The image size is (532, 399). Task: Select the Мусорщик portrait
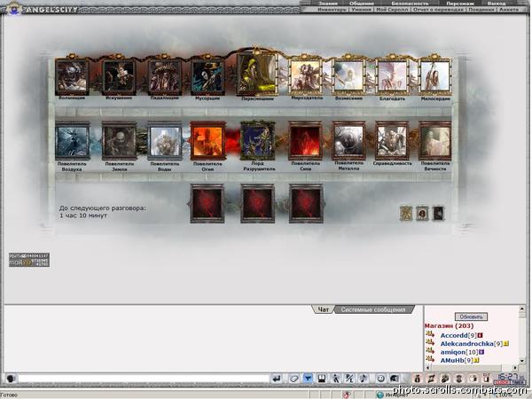click(207, 77)
